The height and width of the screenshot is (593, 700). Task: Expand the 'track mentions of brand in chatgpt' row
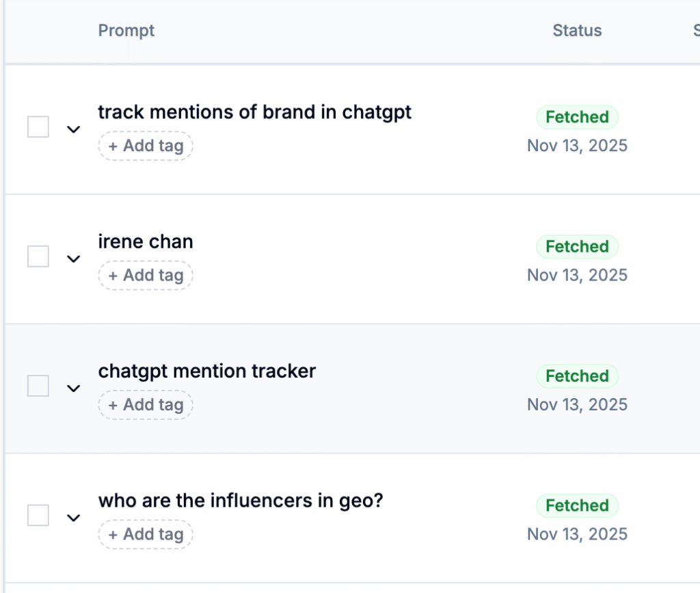pyautogui.click(x=73, y=129)
